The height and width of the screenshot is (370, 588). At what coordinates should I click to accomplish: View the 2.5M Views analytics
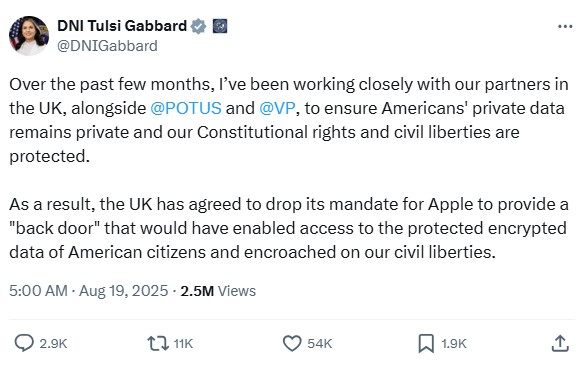click(x=218, y=291)
